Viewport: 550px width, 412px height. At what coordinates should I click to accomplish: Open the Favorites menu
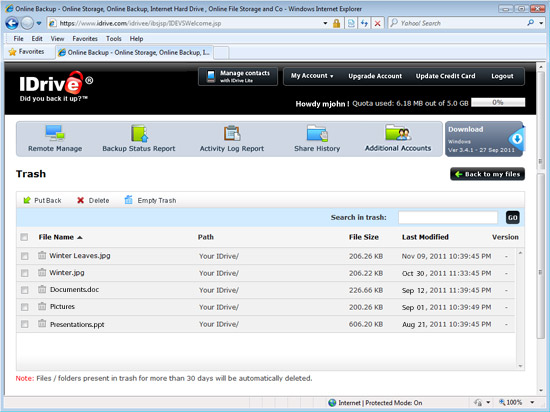pyautogui.click(x=85, y=39)
